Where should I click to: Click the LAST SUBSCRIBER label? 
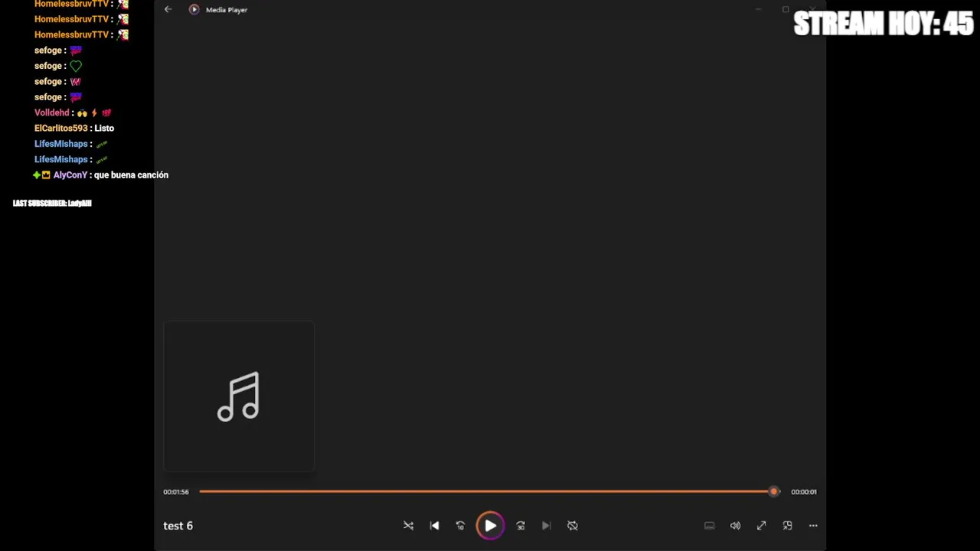(52, 204)
